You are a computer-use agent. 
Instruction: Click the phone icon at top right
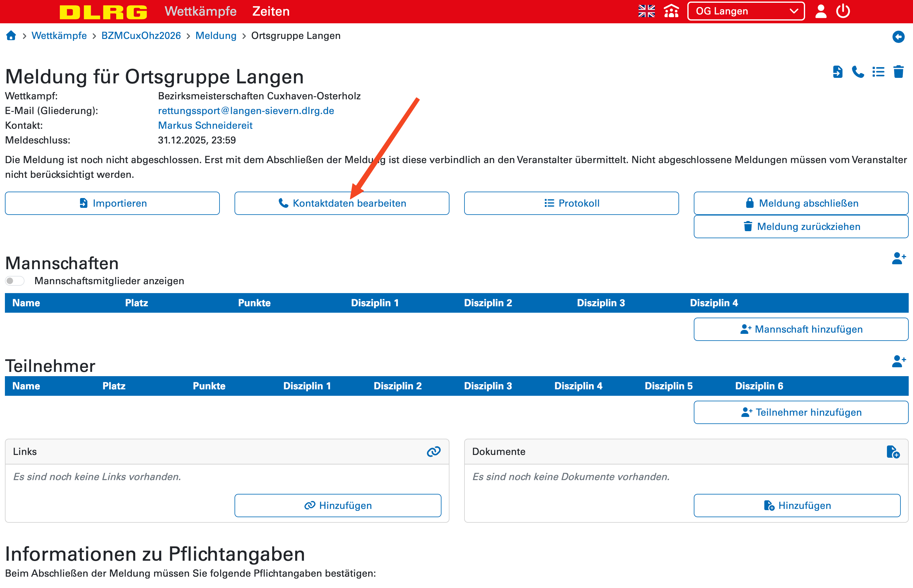(x=858, y=72)
